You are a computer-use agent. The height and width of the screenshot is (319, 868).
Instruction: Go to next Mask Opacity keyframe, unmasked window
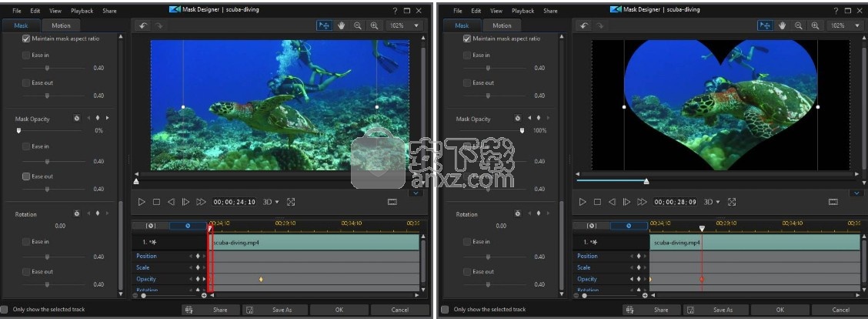coord(108,118)
